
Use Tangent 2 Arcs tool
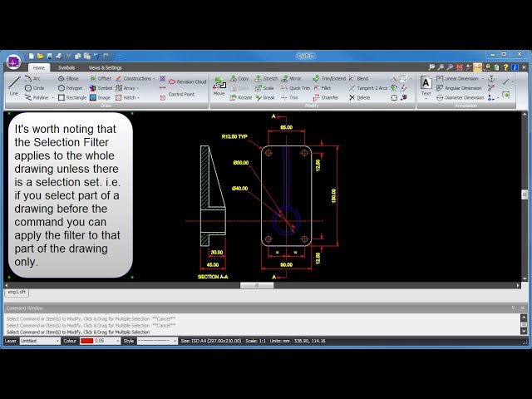coord(368,88)
